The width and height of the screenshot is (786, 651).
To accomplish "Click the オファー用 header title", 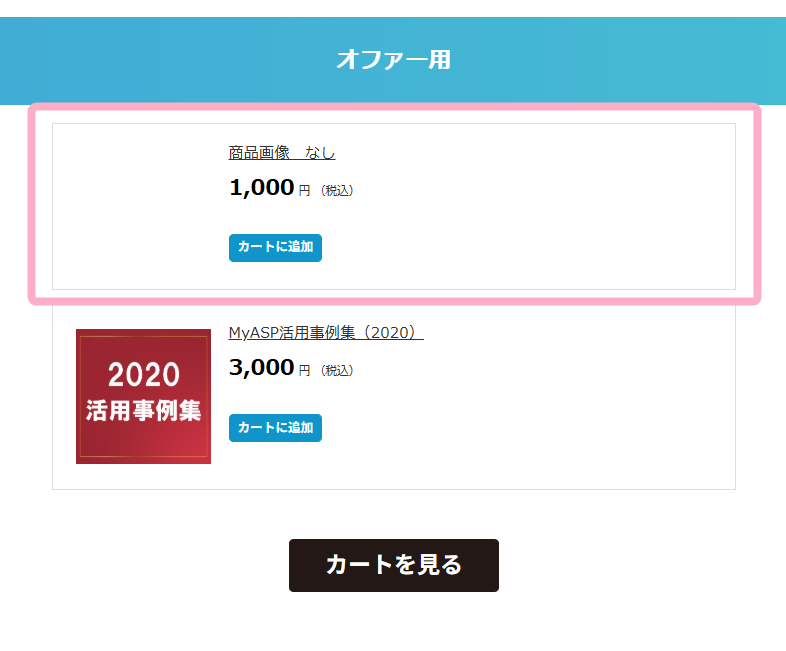I will pos(394,60).
